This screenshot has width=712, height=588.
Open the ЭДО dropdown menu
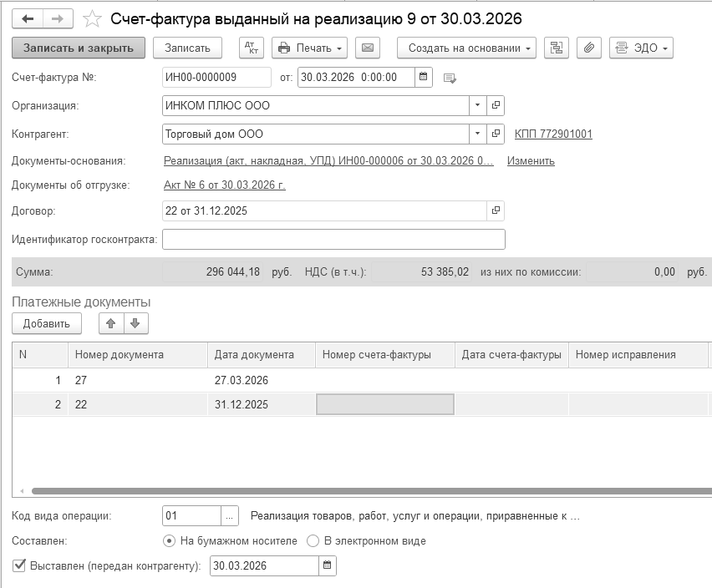(x=641, y=48)
